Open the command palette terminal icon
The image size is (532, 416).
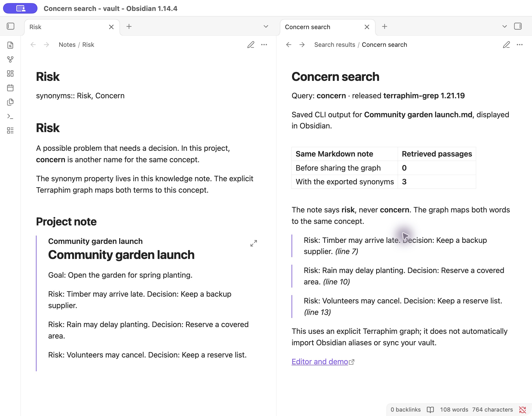(10, 116)
